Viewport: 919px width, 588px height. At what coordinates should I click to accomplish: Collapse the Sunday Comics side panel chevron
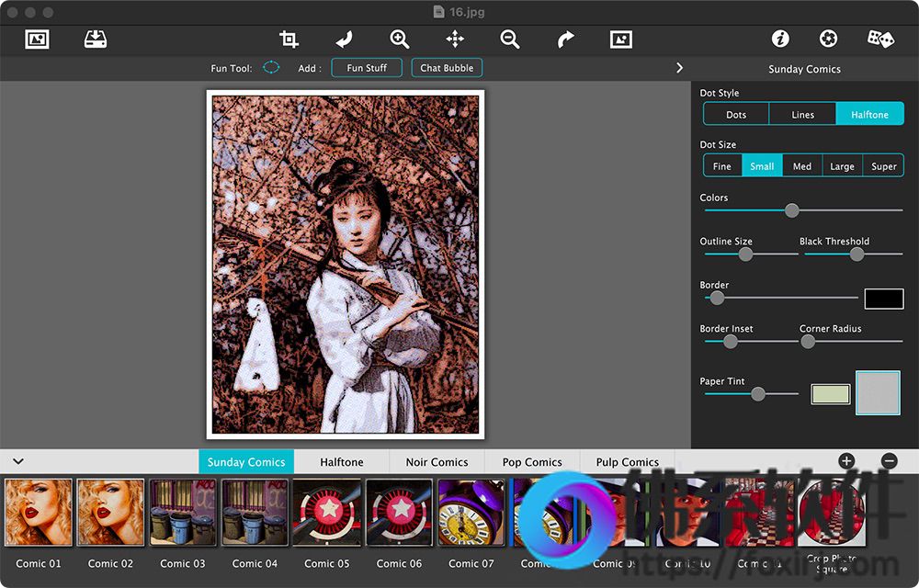pos(679,68)
